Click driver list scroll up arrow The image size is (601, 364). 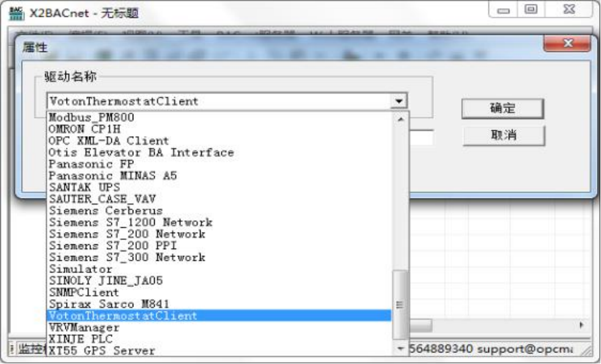pos(400,120)
